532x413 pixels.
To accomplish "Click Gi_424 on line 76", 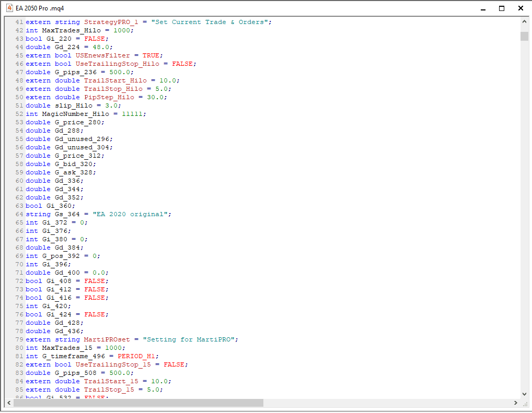I will (x=59, y=315).
